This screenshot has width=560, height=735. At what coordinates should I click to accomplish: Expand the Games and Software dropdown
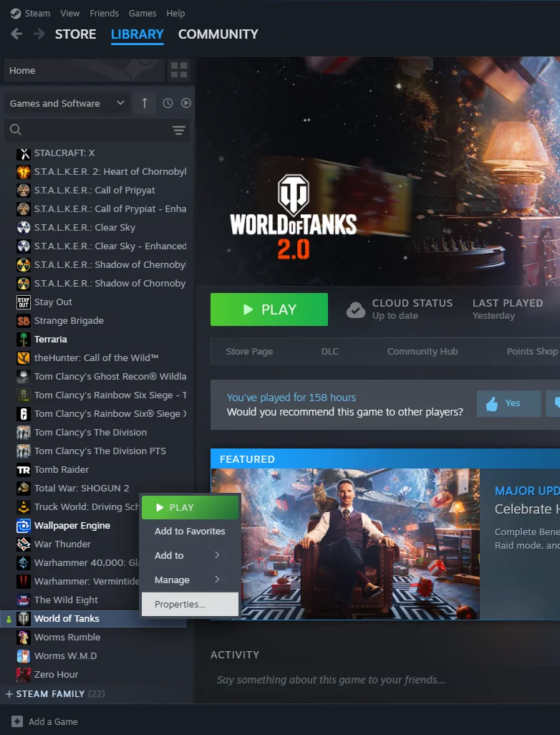120,103
